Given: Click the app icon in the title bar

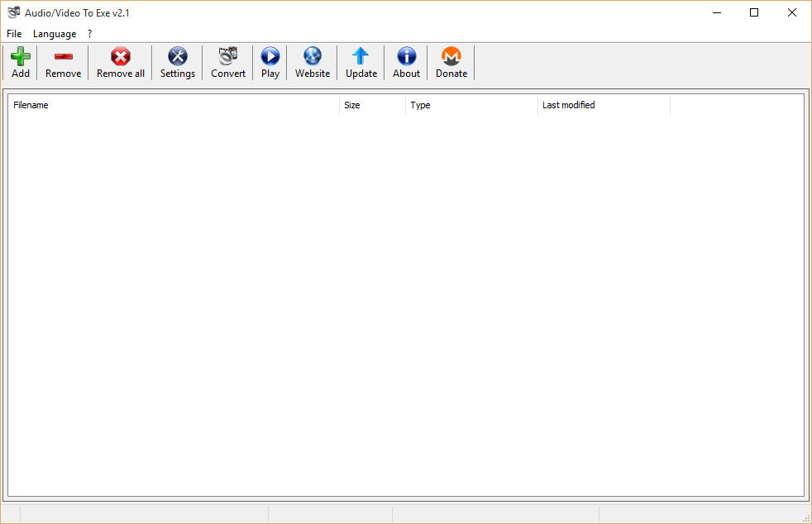Looking at the screenshot, I should (13, 12).
